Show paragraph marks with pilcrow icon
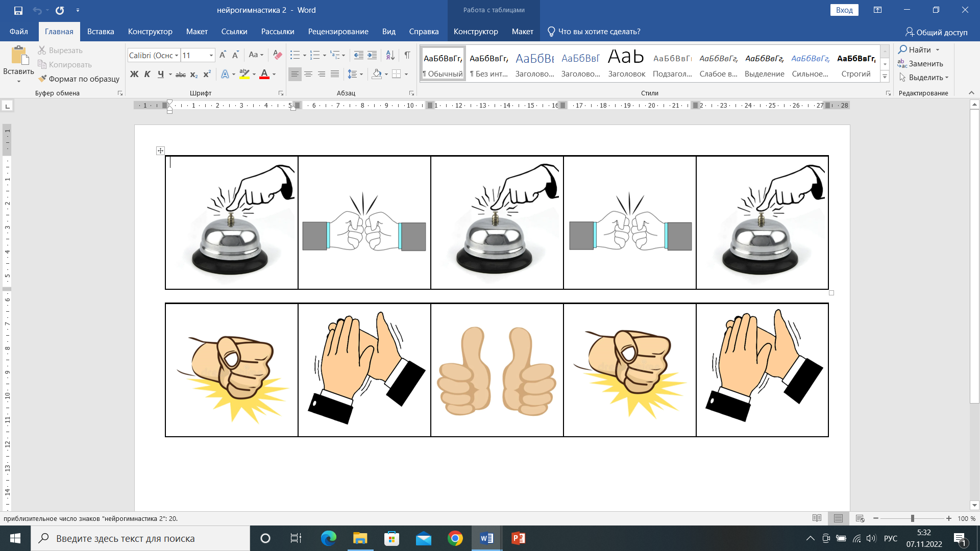The height and width of the screenshot is (551, 980). pyautogui.click(x=407, y=55)
